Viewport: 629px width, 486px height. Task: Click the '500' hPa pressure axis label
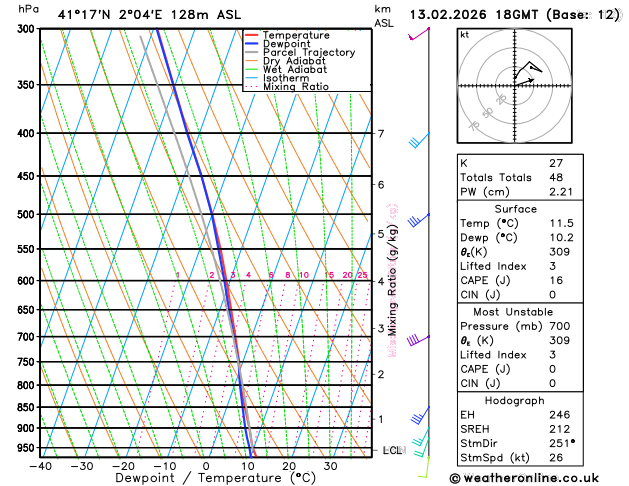[x=28, y=214]
